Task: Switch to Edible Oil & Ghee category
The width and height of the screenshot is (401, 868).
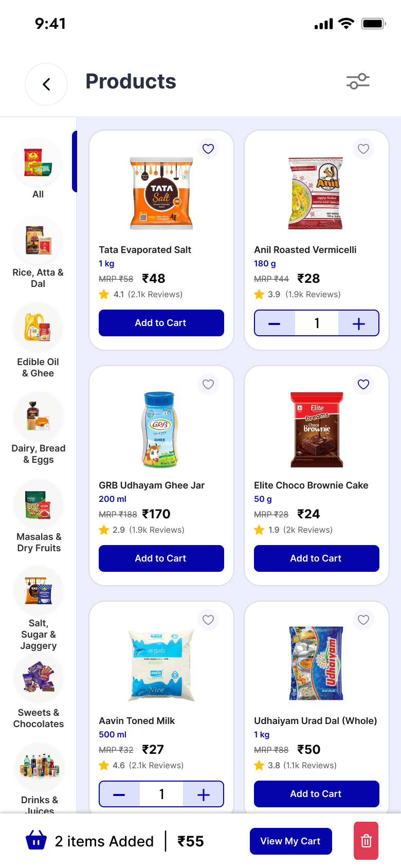Action: click(38, 339)
